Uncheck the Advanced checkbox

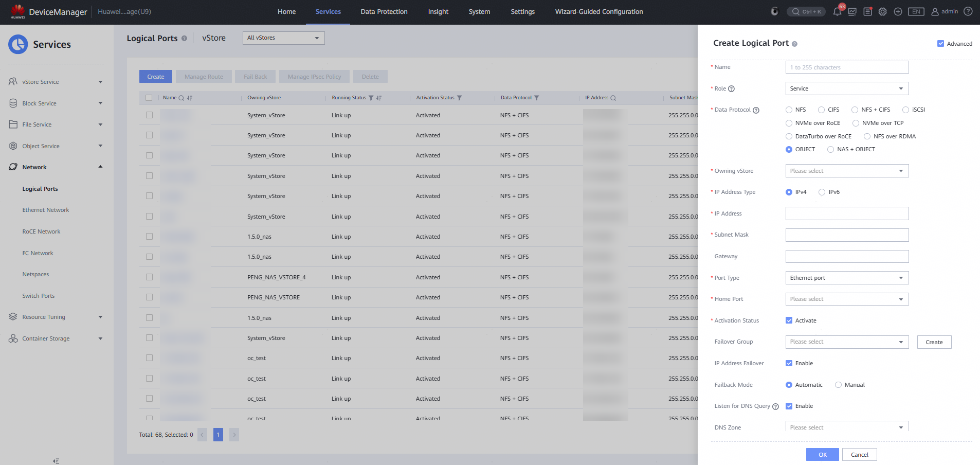tap(940, 44)
